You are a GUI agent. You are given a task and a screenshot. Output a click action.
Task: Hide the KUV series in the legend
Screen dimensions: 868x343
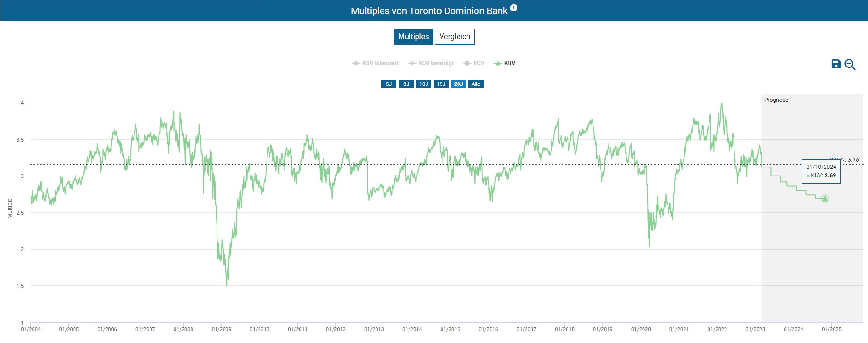point(505,63)
